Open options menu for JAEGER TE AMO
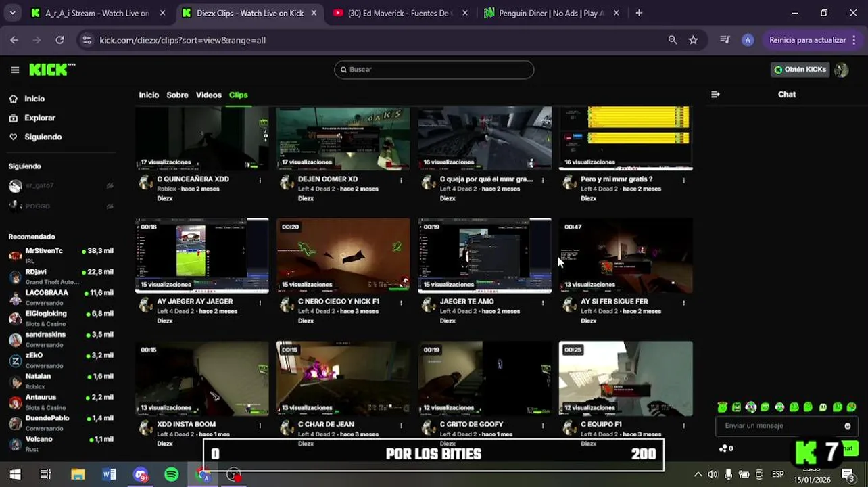Screen dimensions: 868x487 tap(543, 302)
